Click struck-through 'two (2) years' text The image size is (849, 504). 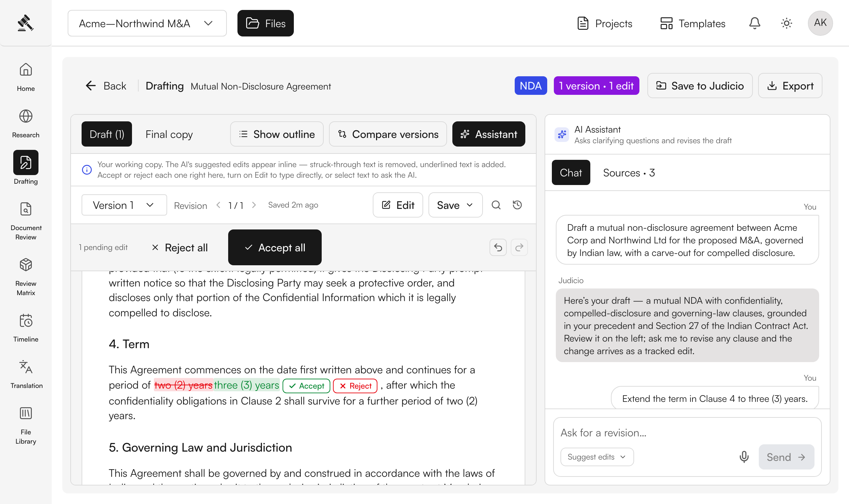[184, 385]
